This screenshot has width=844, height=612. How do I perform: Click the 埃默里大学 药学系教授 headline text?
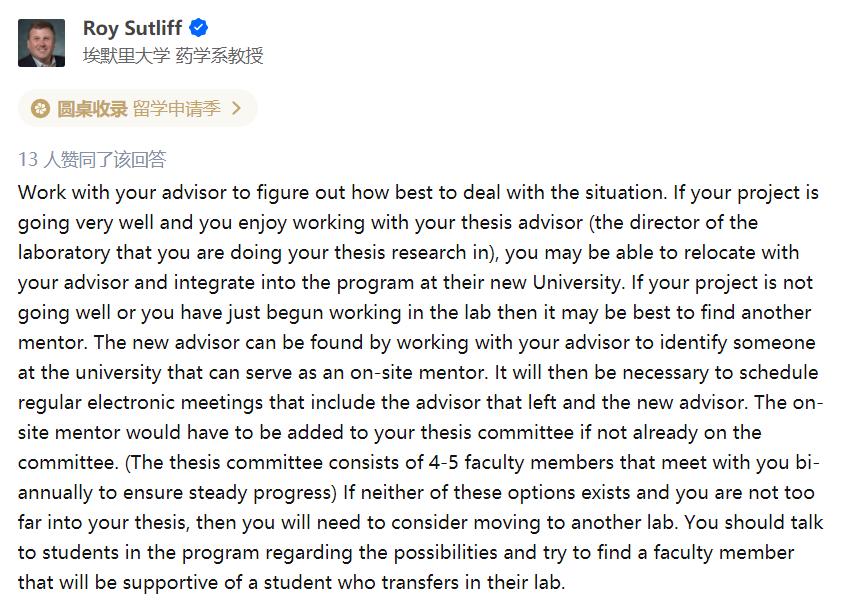[172, 56]
